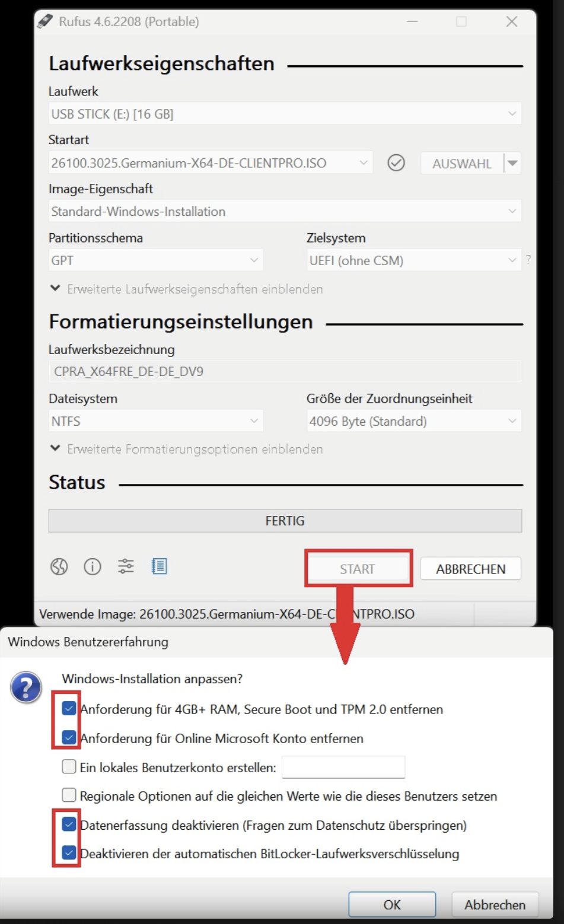This screenshot has width=564, height=924.
Task: Click the AUSWAHL button
Action: 462,163
